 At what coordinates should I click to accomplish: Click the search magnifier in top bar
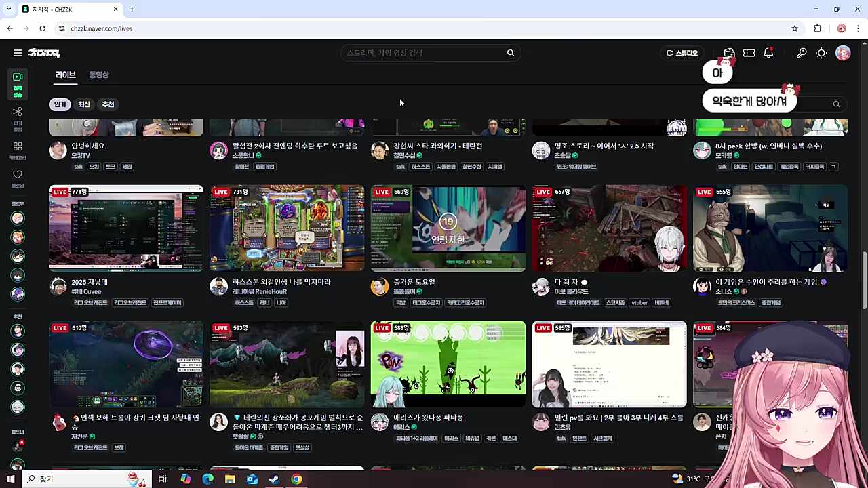coord(511,53)
